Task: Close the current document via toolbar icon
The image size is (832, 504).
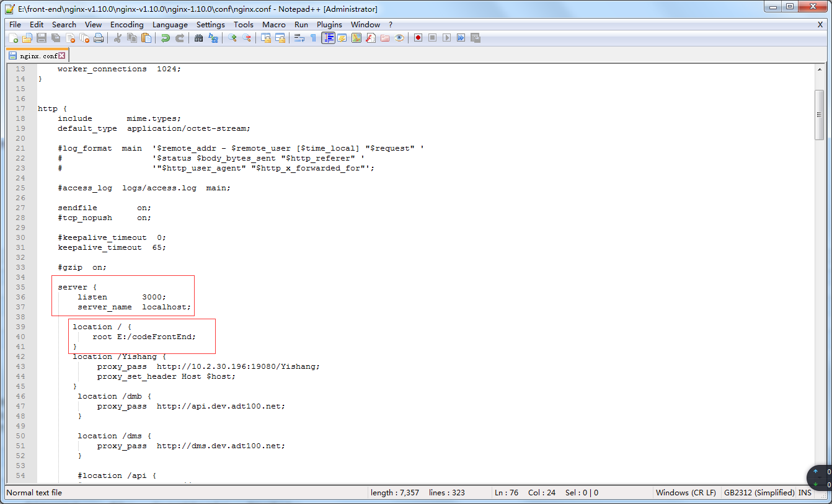Action: [x=70, y=38]
